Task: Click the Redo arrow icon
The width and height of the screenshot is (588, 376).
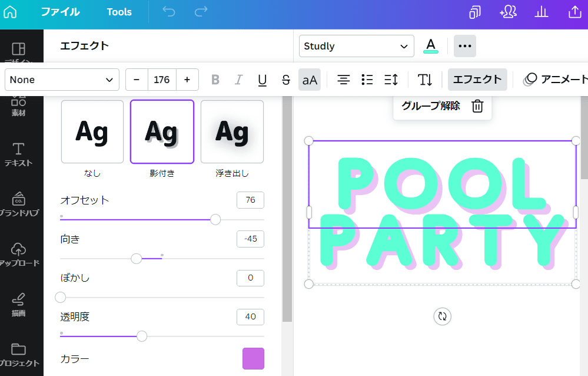Action: [x=201, y=12]
